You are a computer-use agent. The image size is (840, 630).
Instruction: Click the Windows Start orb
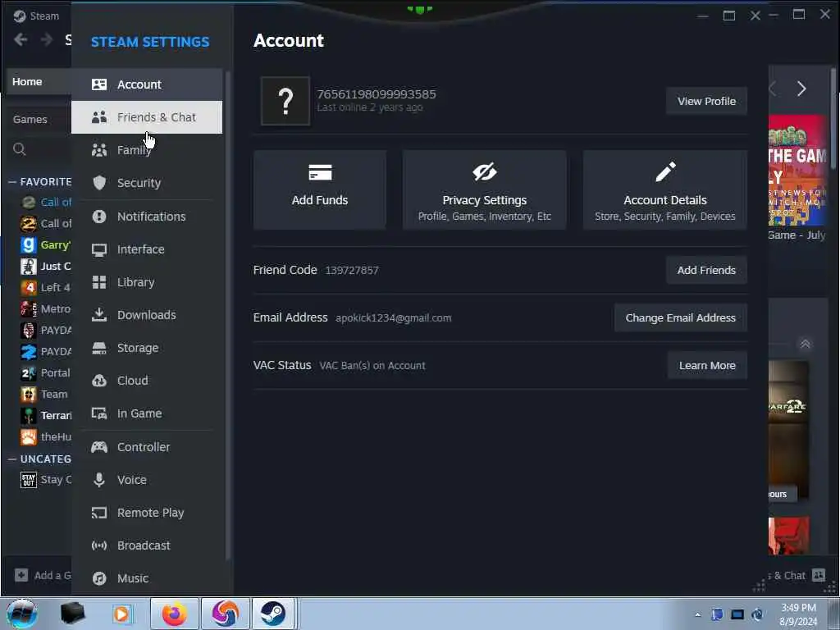[x=21, y=614]
